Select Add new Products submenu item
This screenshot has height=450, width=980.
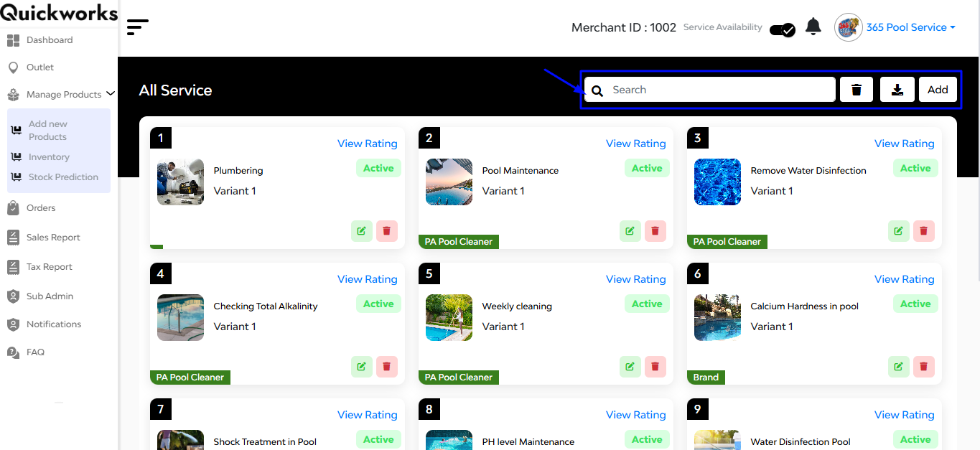[x=47, y=131]
